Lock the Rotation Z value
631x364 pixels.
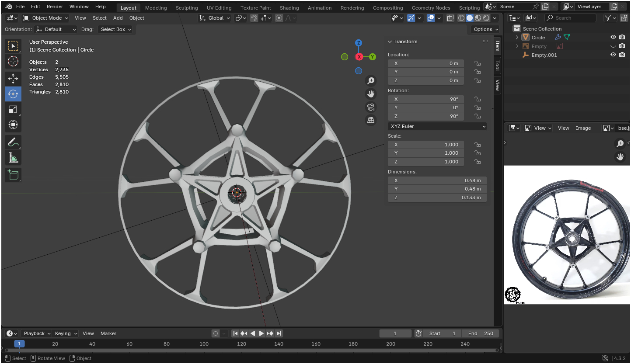coord(478,116)
